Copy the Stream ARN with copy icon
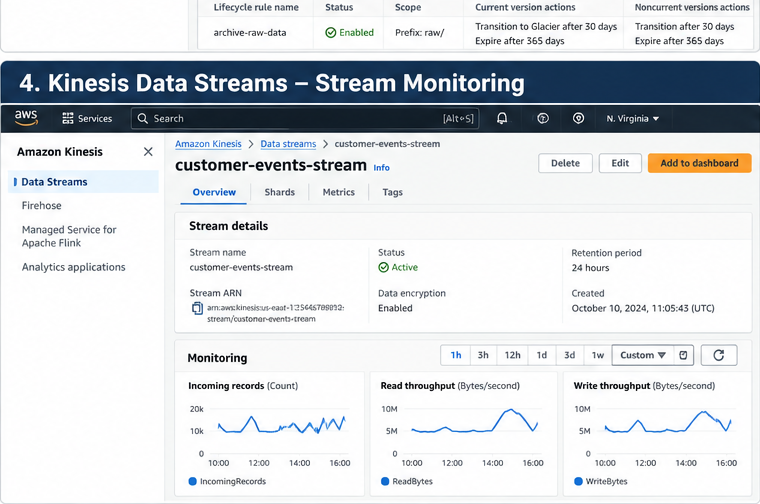 [x=197, y=308]
